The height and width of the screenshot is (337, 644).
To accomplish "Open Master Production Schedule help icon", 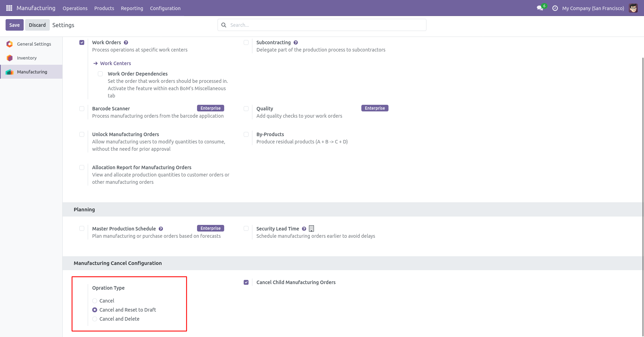I will (161, 229).
